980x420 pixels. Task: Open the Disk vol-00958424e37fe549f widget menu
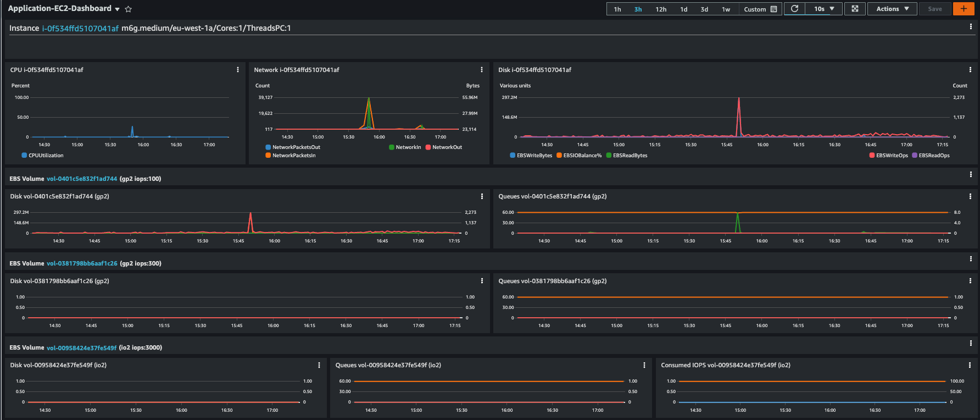coord(319,365)
